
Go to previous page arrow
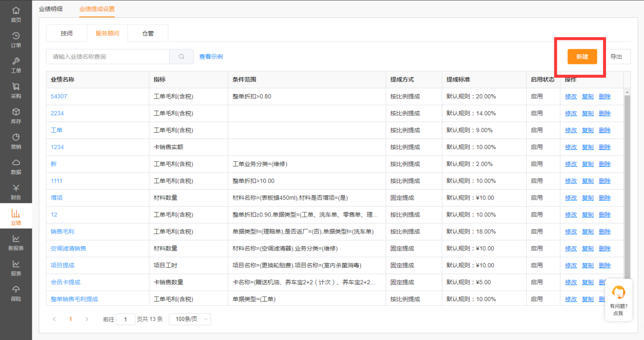54,319
